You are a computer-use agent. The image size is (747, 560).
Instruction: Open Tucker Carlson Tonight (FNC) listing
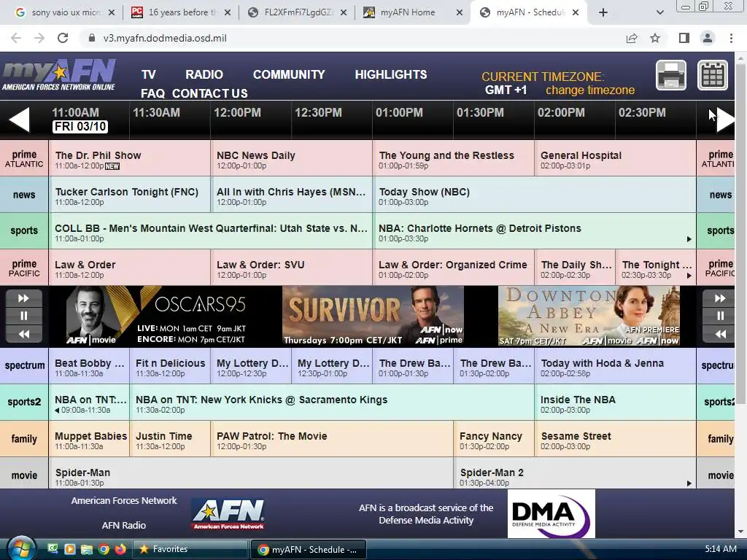pyautogui.click(x=130, y=195)
